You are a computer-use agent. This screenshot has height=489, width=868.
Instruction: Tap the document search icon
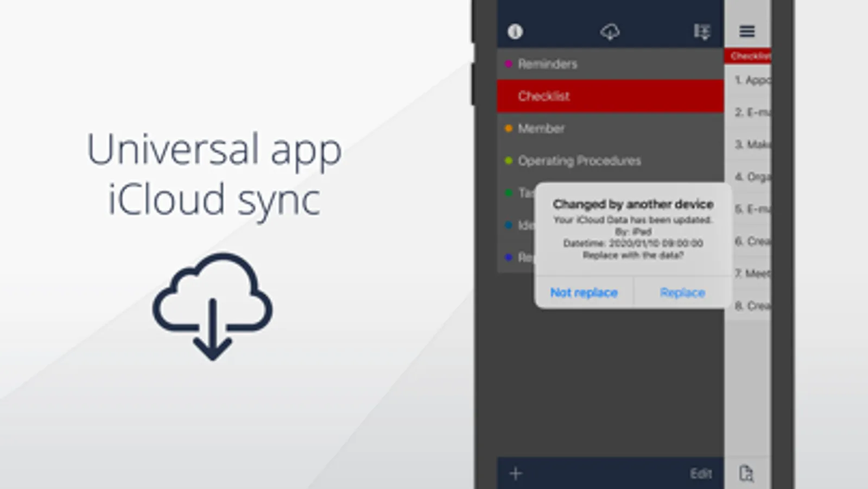(746, 473)
